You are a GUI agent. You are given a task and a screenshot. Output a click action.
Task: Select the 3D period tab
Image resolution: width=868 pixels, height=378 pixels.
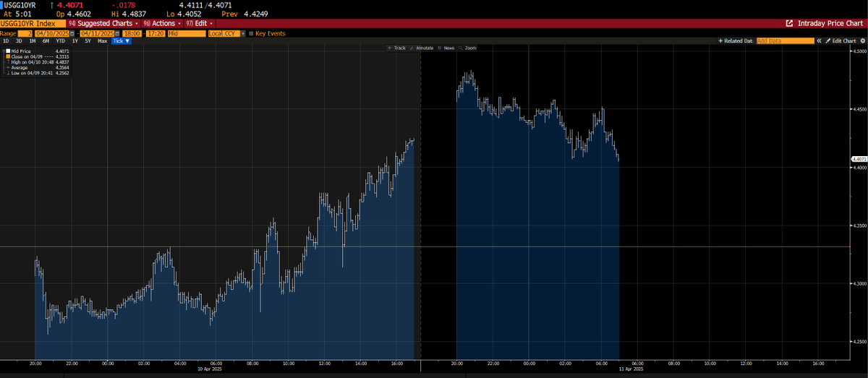tap(19, 41)
